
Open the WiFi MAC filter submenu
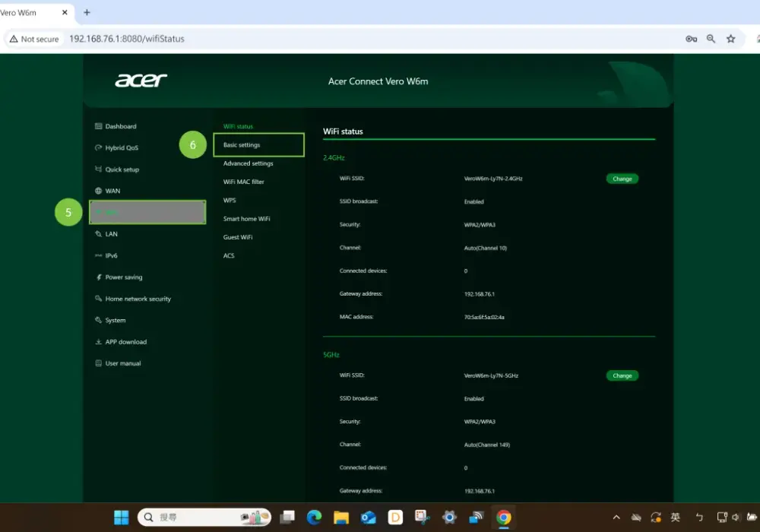click(244, 182)
